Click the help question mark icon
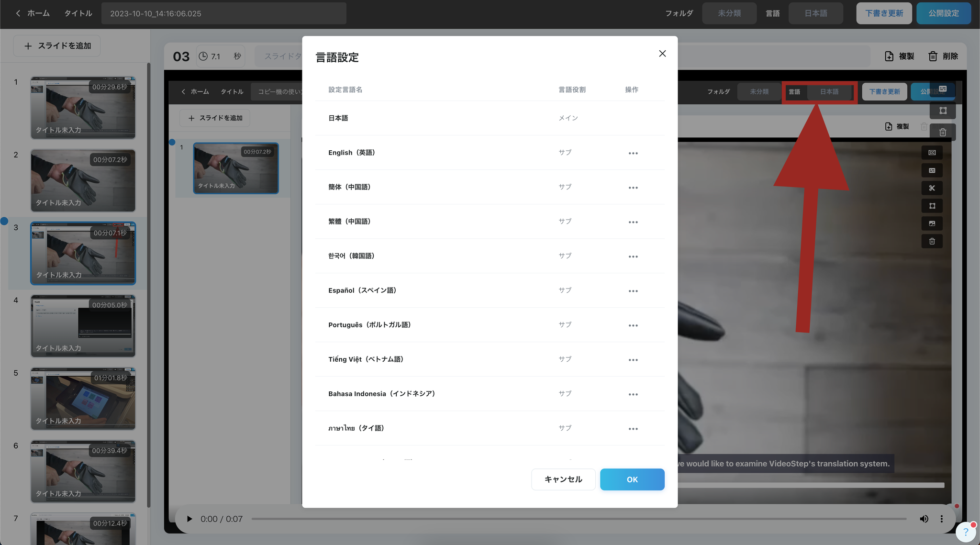The height and width of the screenshot is (545, 980). point(965,532)
